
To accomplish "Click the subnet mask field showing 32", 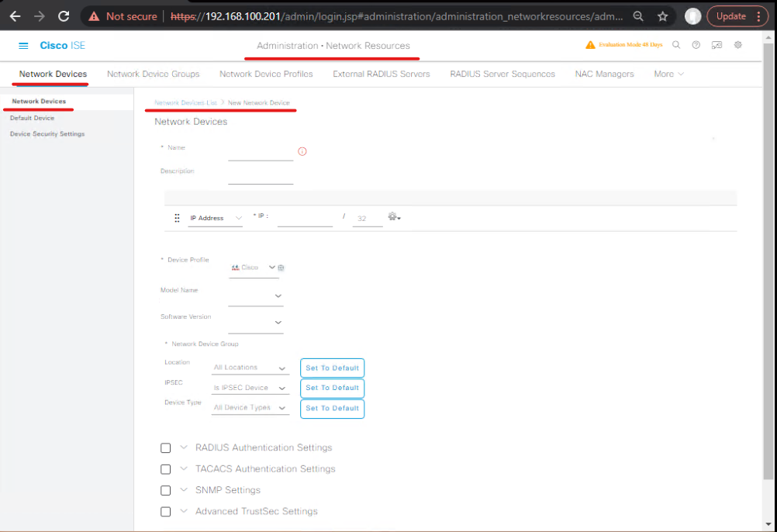I will [x=368, y=219].
